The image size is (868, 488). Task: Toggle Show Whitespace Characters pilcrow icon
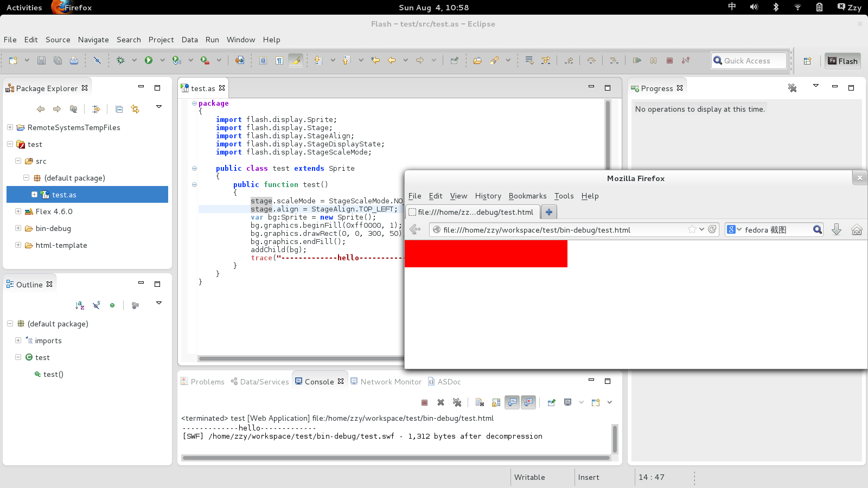(x=279, y=60)
